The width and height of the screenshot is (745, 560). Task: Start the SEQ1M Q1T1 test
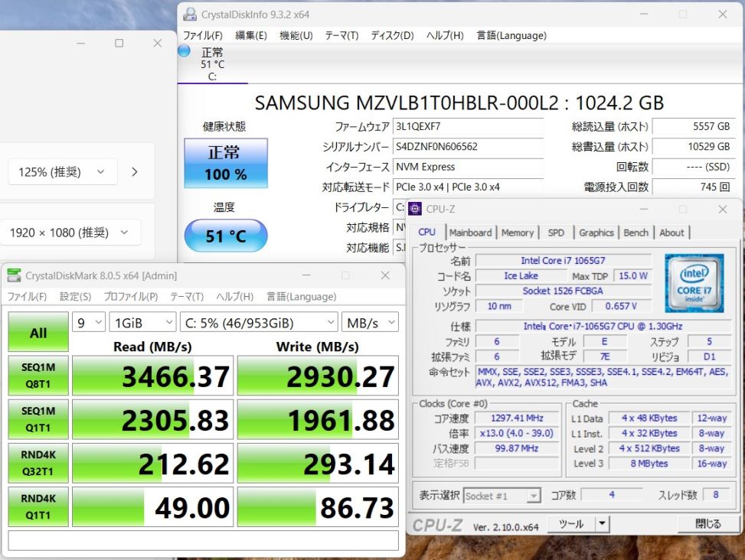coord(38,419)
